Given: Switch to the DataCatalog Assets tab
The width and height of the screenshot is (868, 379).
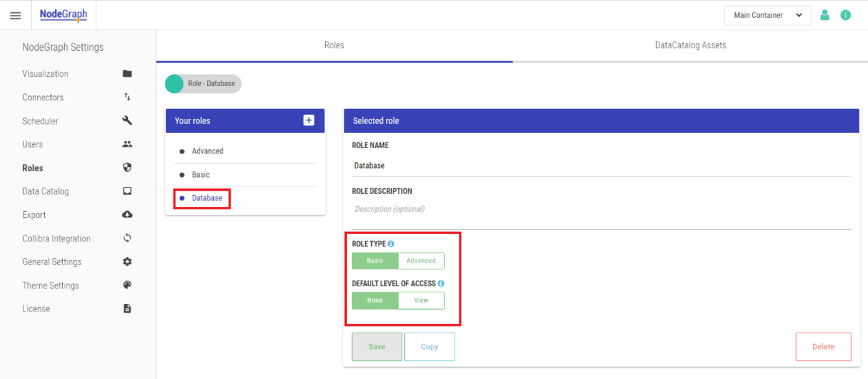Looking at the screenshot, I should (690, 46).
